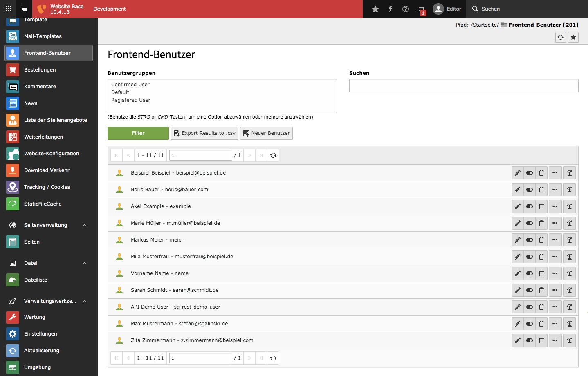
Task: Open more actions for Vorname Name
Action: [555, 273]
